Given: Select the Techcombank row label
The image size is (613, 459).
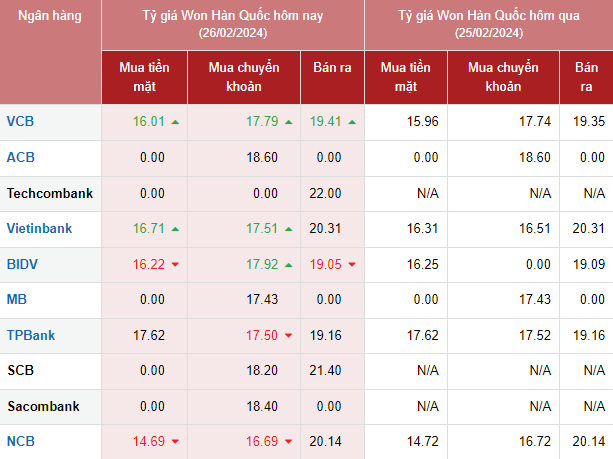Looking at the screenshot, I should point(49,193).
